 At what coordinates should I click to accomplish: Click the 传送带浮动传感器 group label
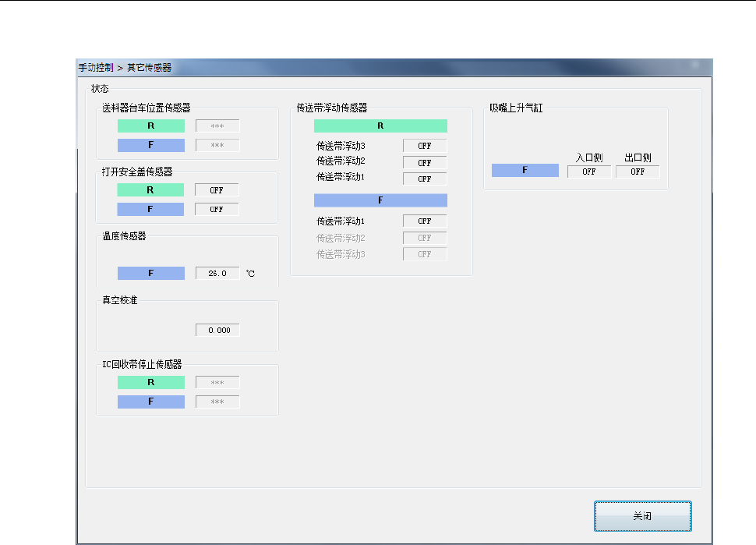(332, 108)
